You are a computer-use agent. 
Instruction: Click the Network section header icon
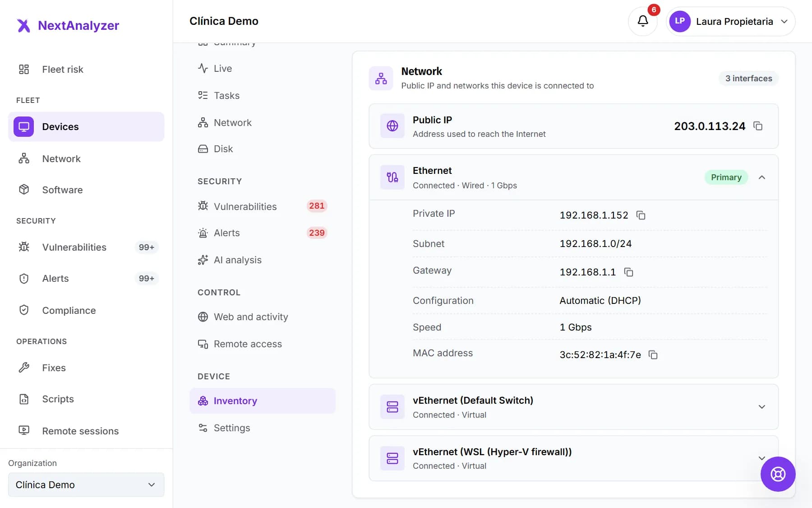pos(381,78)
